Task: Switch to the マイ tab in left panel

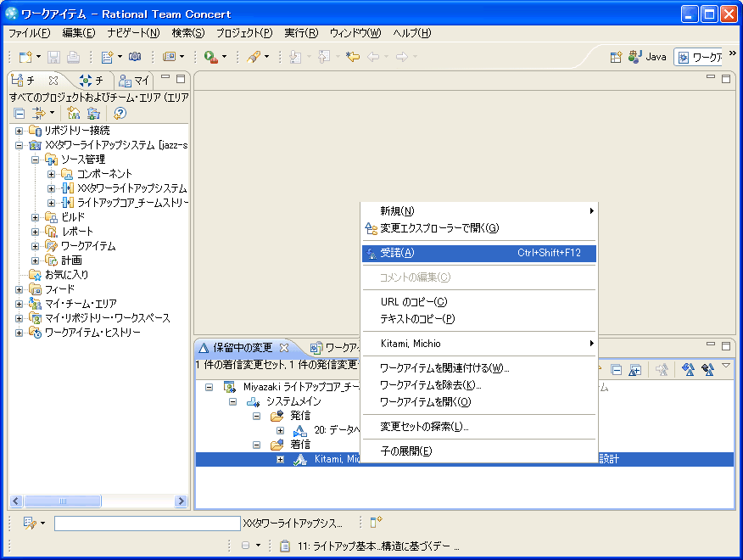Action: point(134,81)
